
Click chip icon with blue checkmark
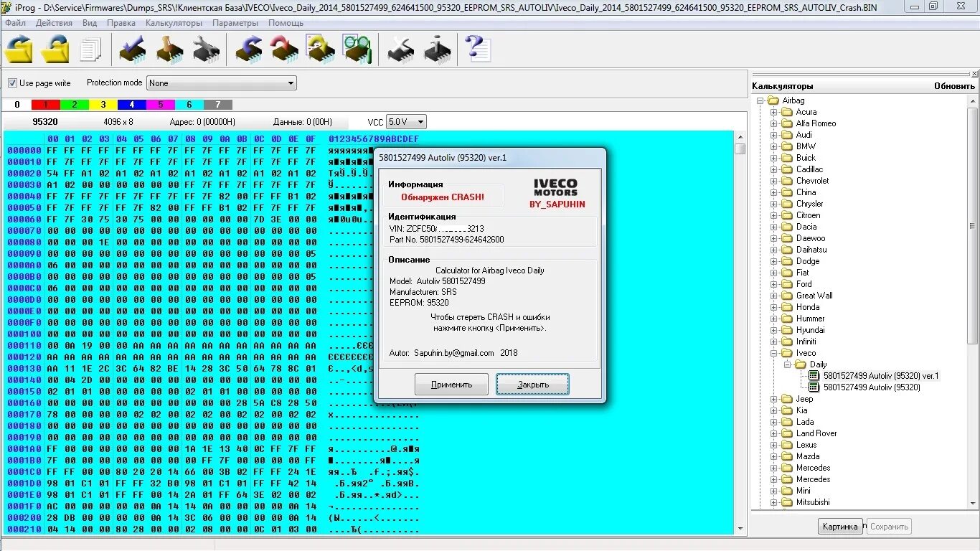(x=133, y=49)
